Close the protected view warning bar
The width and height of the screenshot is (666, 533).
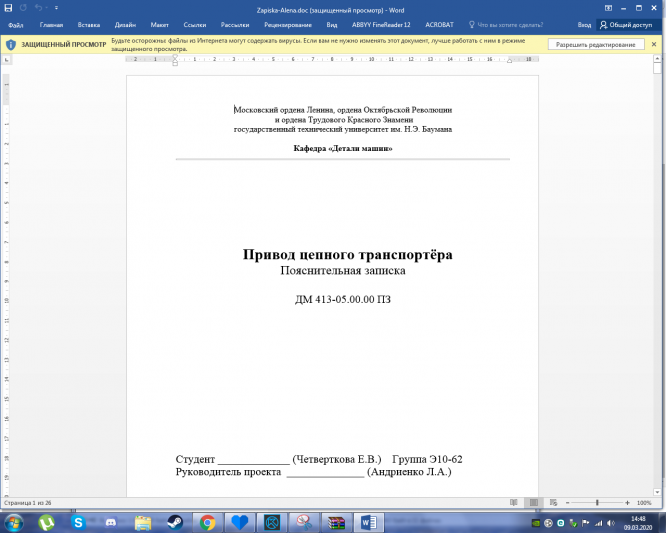click(x=654, y=44)
